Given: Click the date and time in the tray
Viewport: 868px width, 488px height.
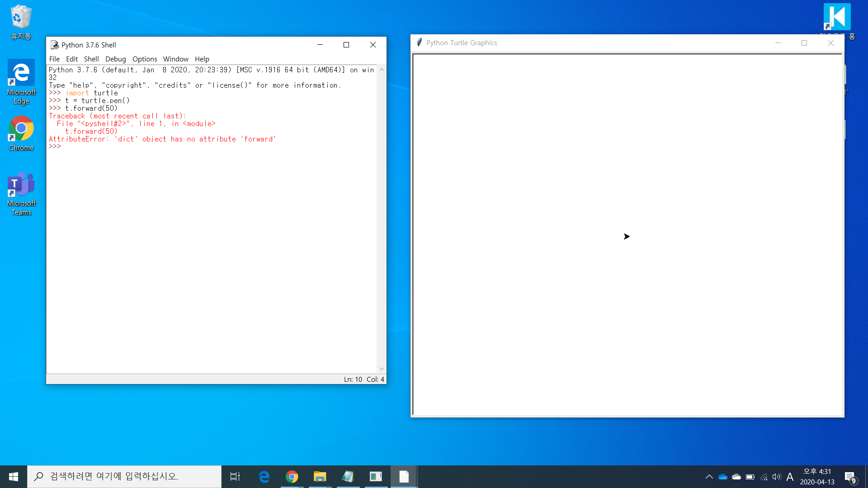Looking at the screenshot, I should 817,476.
